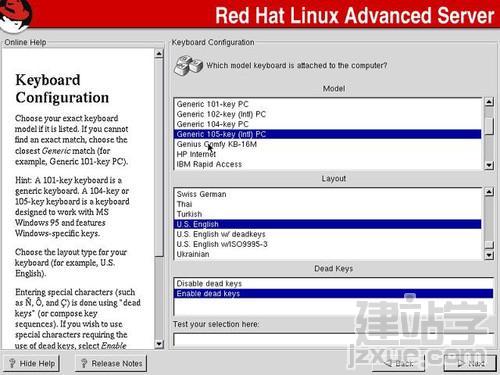Click the Model list scroll-down arrow
The width and height of the screenshot is (500, 375).
point(489,165)
